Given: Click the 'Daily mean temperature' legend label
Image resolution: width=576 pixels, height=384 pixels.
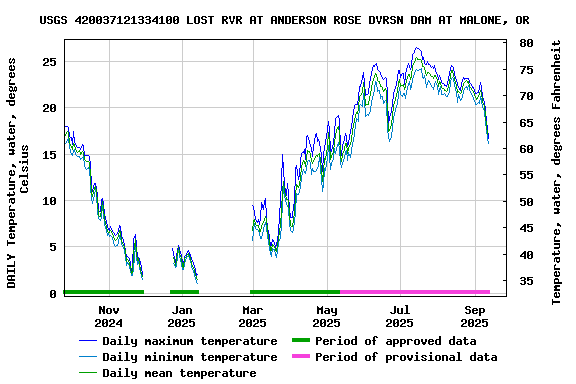Looking at the screenshot, I should point(179,373).
